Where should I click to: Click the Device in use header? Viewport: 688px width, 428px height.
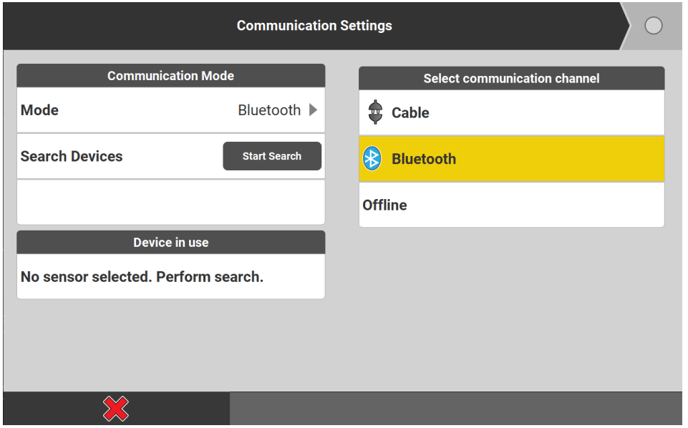point(171,242)
